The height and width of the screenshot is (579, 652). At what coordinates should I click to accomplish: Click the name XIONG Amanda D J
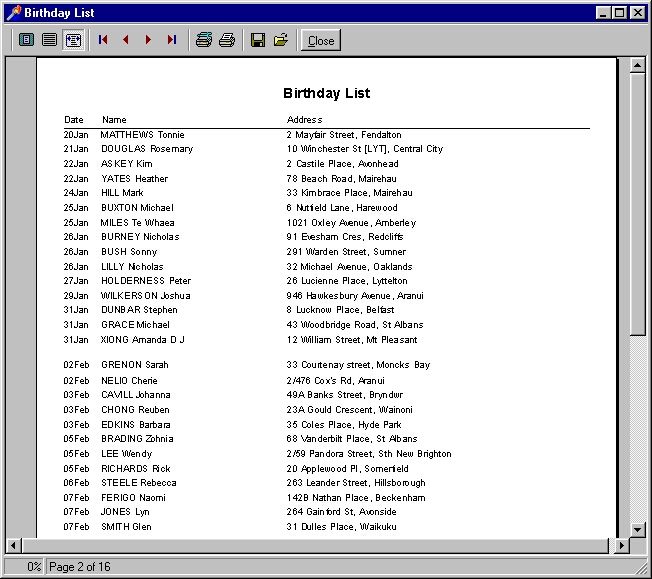(x=143, y=340)
